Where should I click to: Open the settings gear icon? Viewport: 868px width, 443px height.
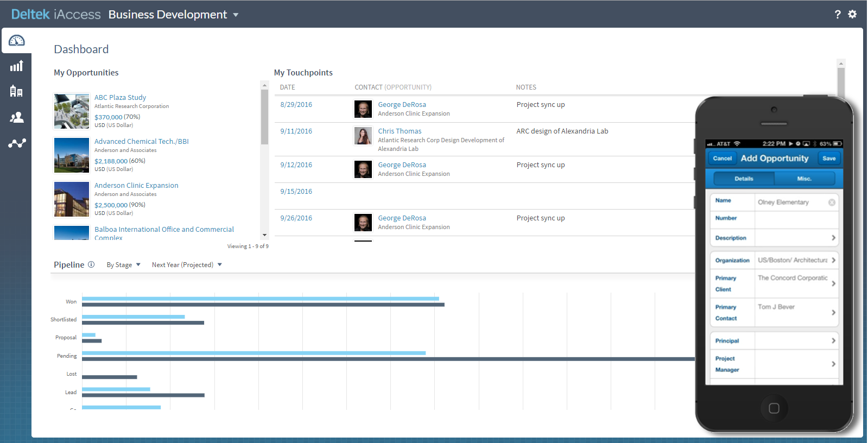pyautogui.click(x=852, y=14)
